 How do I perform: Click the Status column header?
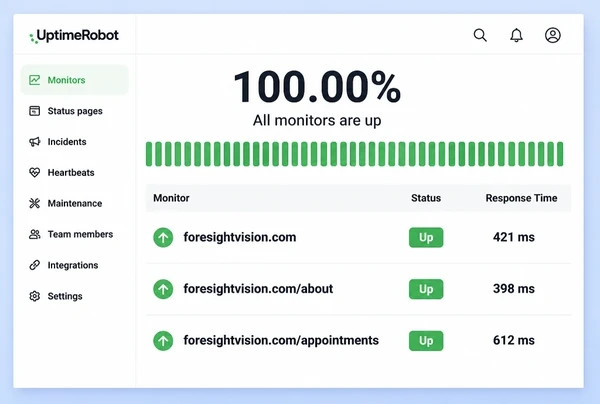[x=426, y=198]
